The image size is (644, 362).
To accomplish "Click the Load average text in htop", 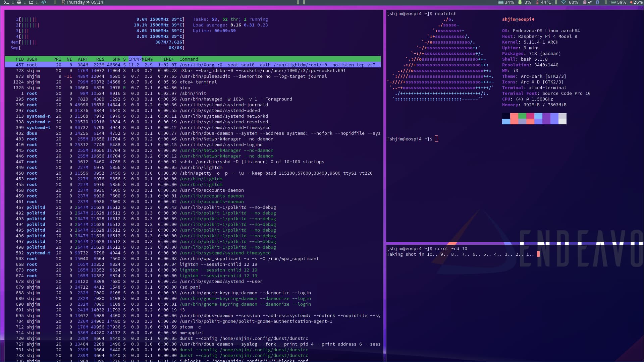I will coord(230,25).
